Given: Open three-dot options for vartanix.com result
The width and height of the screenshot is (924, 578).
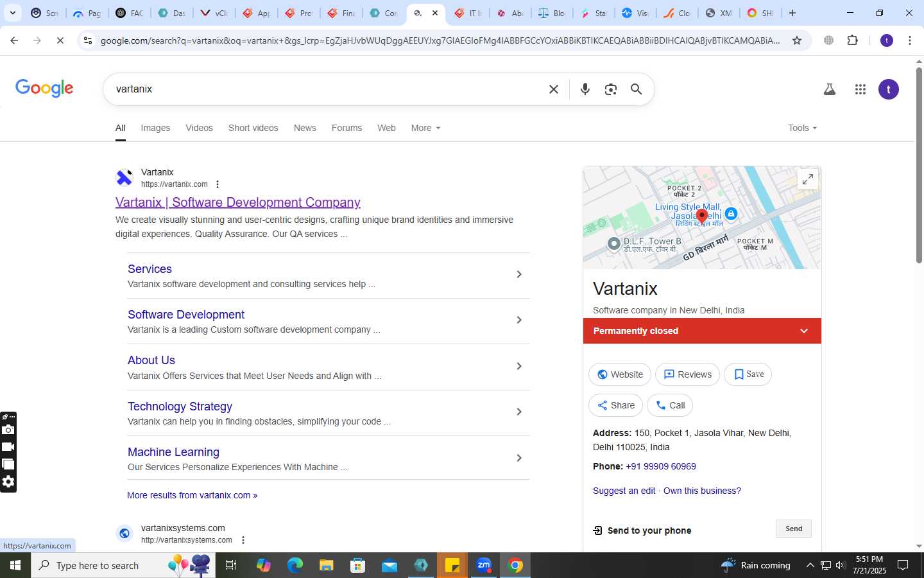Looking at the screenshot, I should tap(218, 184).
